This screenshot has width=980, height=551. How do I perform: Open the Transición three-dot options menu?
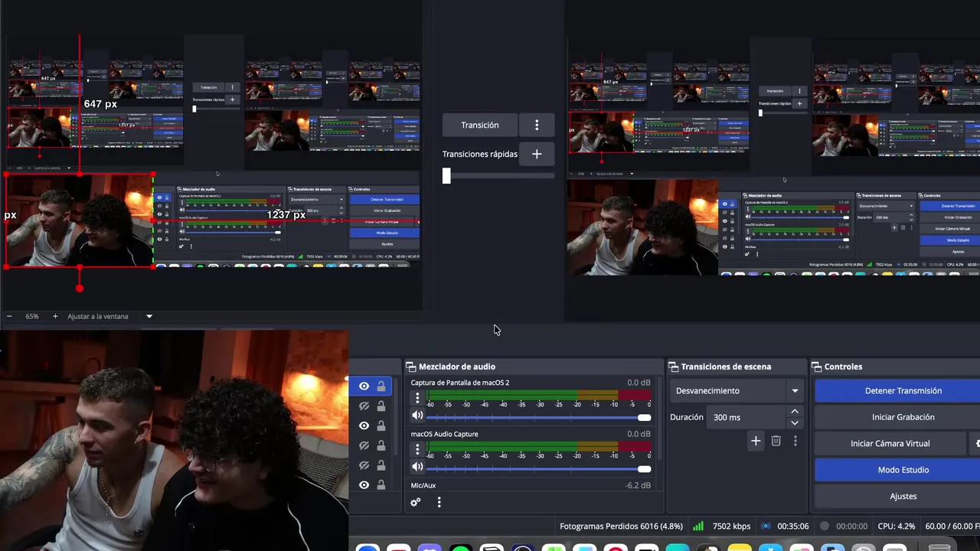pos(537,125)
